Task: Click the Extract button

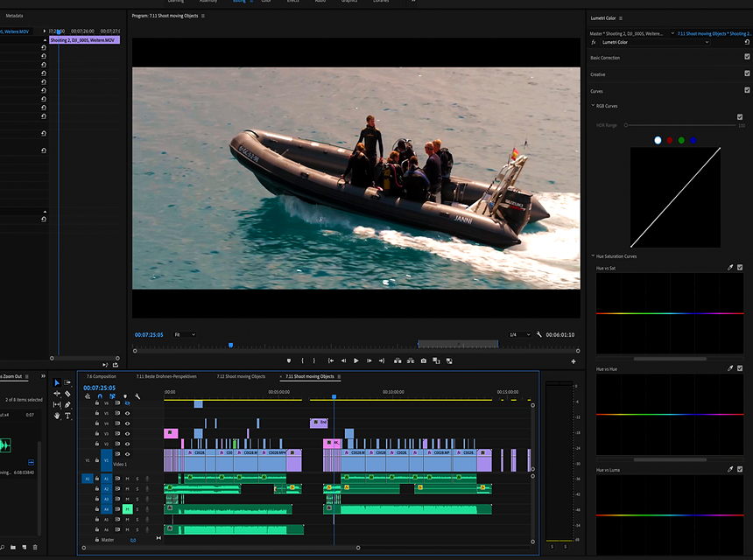Action: [x=411, y=360]
